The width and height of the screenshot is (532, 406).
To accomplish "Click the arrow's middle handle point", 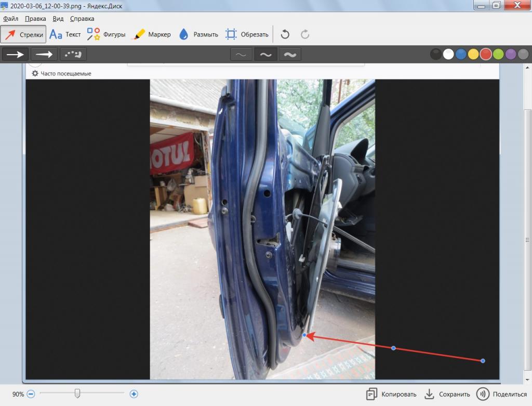I will point(393,348).
